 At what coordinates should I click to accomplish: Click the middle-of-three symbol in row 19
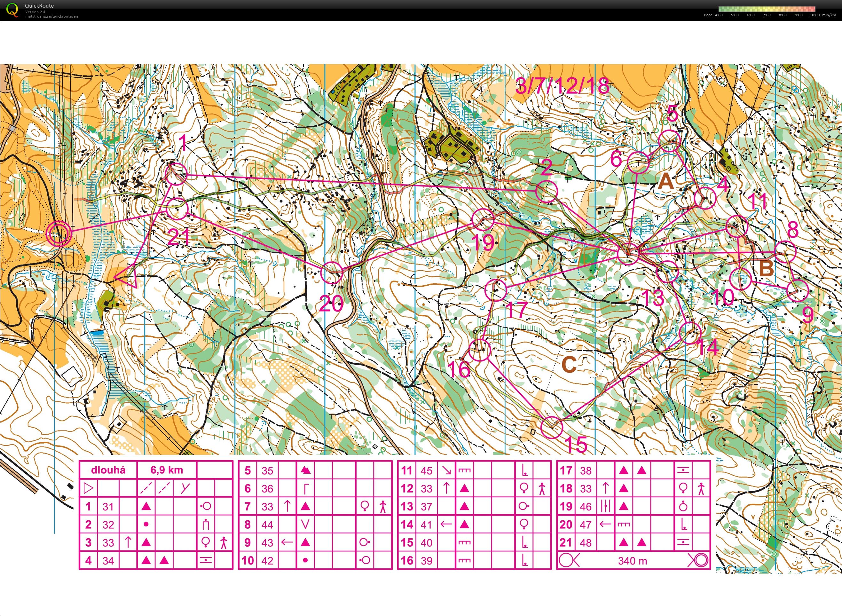pyautogui.click(x=605, y=506)
